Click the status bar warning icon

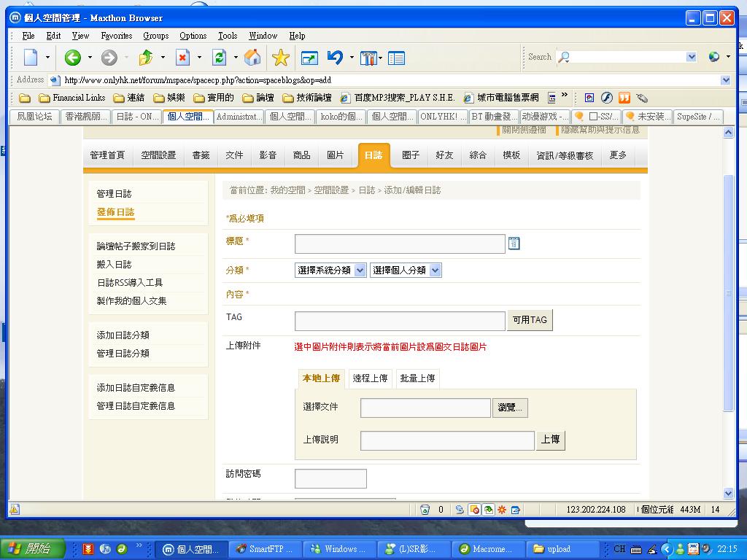tap(15, 510)
